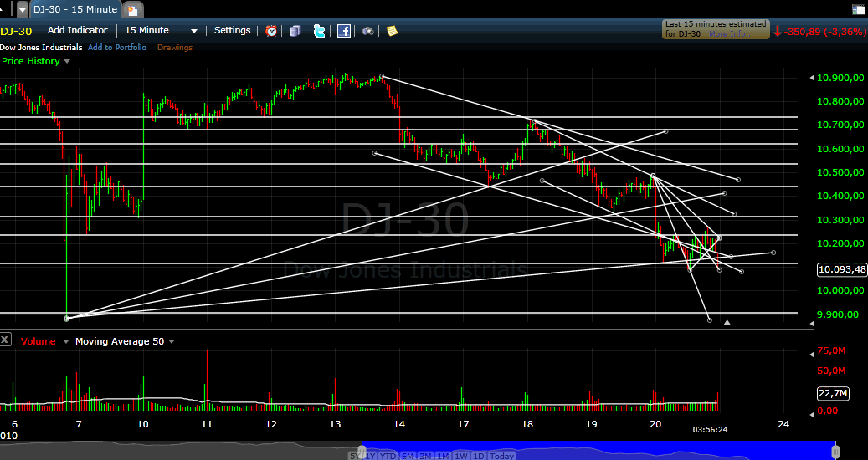Click Add to Portfolio link

tap(117, 47)
